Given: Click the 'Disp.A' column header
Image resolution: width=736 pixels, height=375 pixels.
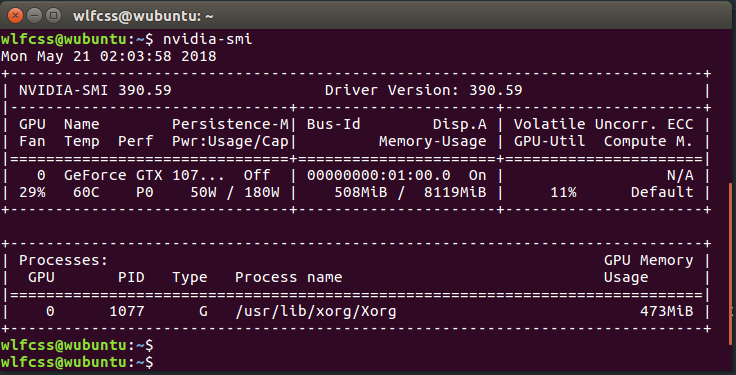Looking at the screenshot, I should click(460, 124).
